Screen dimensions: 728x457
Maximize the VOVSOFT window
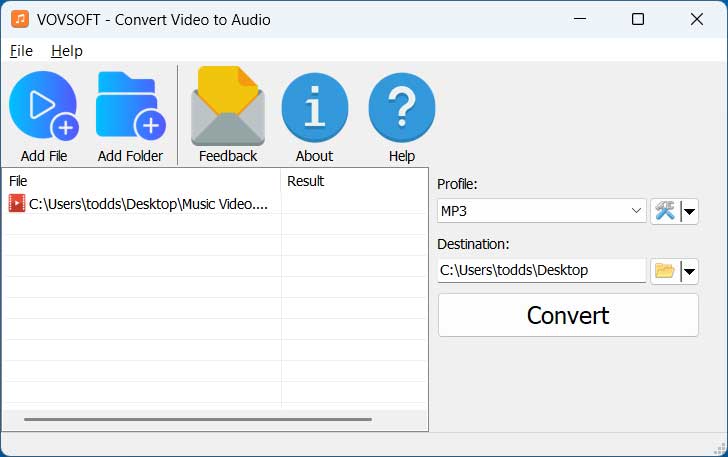click(638, 19)
